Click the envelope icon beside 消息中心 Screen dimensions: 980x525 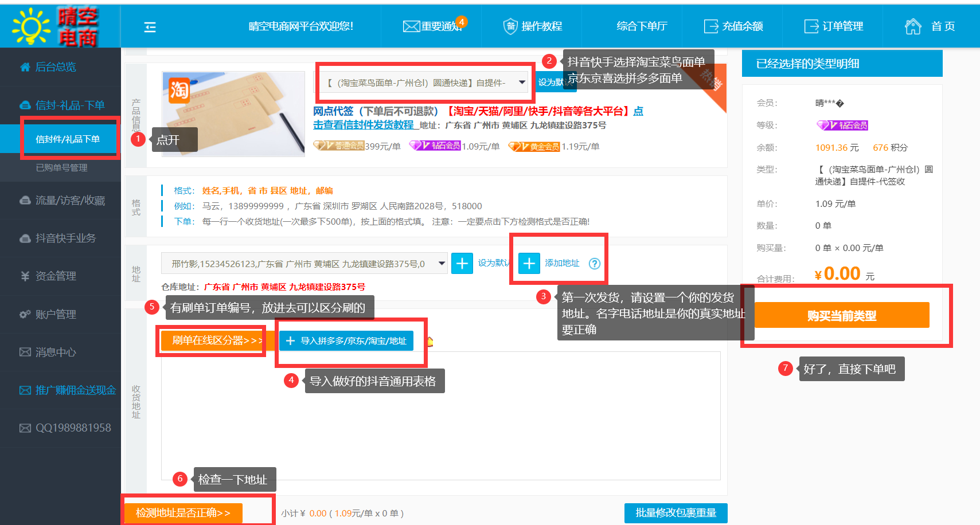tap(25, 352)
